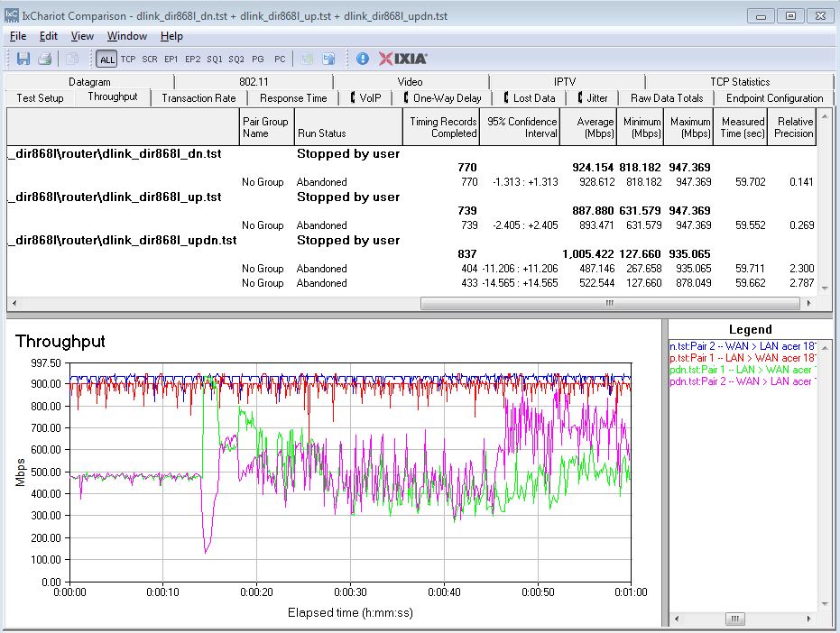Switch to the Test Setup tab
Screen dimensions: 840x633
coord(41,98)
